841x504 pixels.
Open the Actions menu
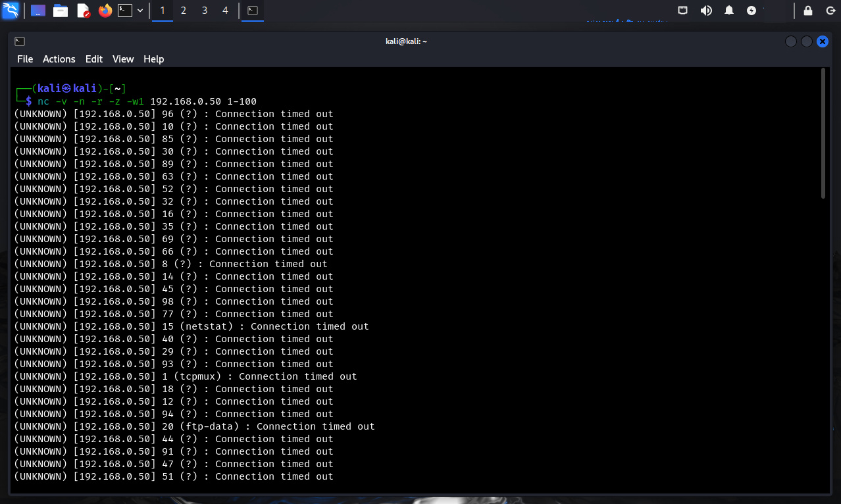pyautogui.click(x=59, y=59)
